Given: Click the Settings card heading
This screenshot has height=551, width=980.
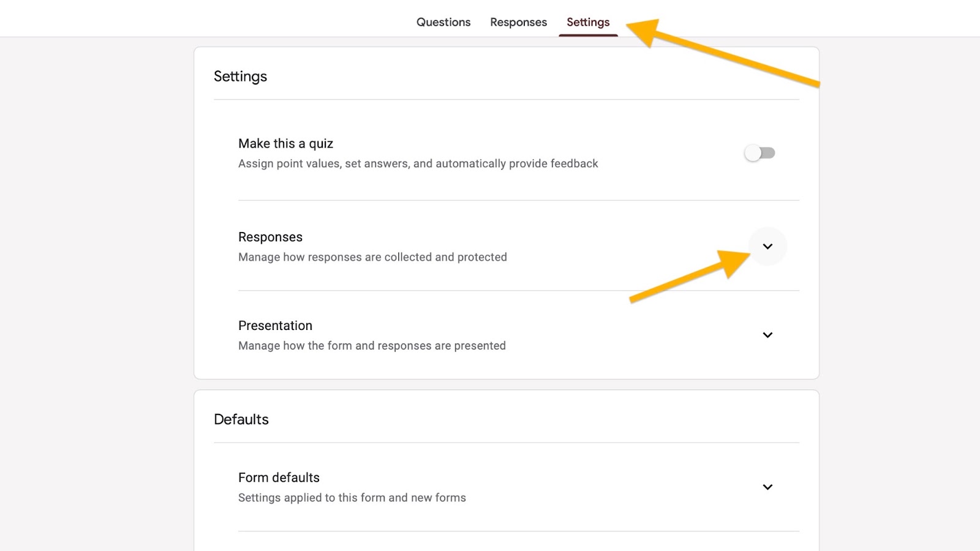Looking at the screenshot, I should click(240, 77).
